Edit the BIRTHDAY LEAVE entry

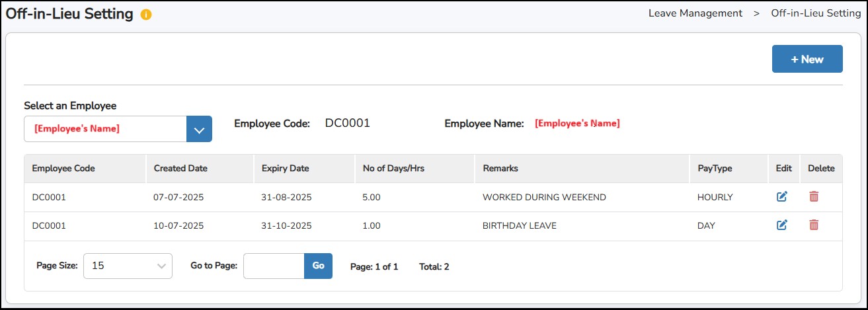782,225
